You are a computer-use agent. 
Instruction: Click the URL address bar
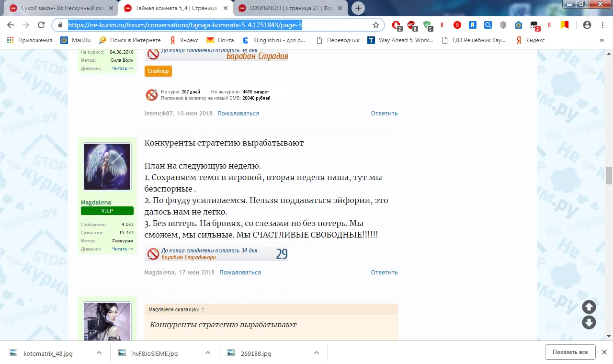pyautogui.click(x=216, y=25)
